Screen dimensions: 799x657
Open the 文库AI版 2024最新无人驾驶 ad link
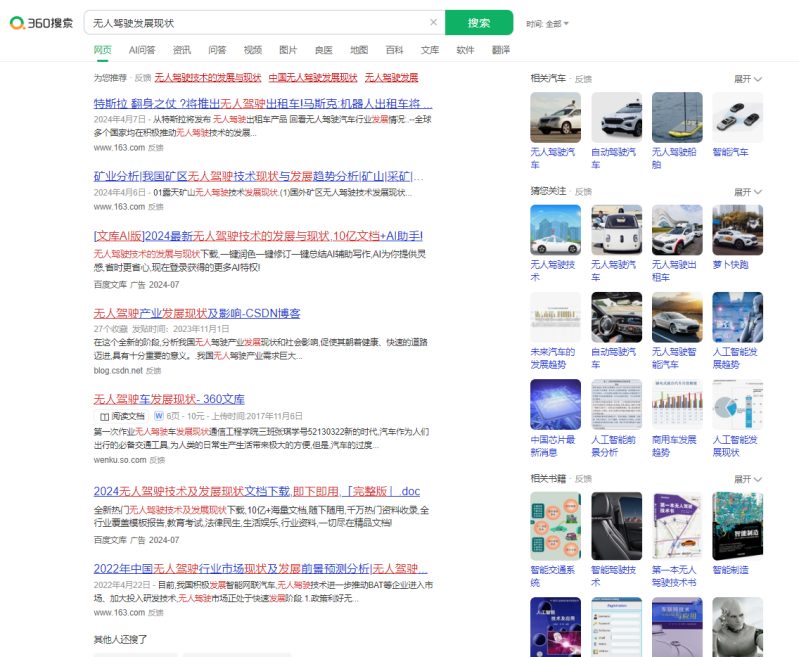258,236
